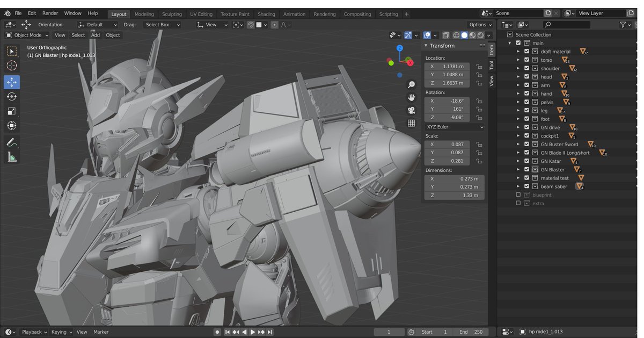644x338 pixels.
Task: Switch to the UV Editing workspace tab
Action: point(201,14)
